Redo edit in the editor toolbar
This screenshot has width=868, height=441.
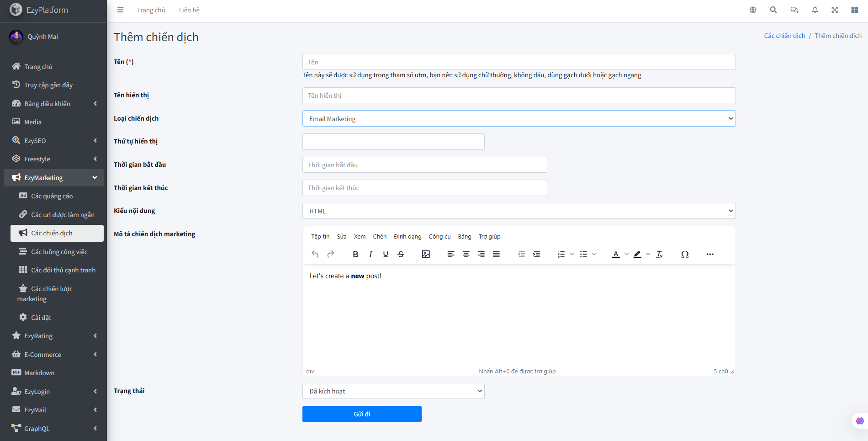(331, 254)
